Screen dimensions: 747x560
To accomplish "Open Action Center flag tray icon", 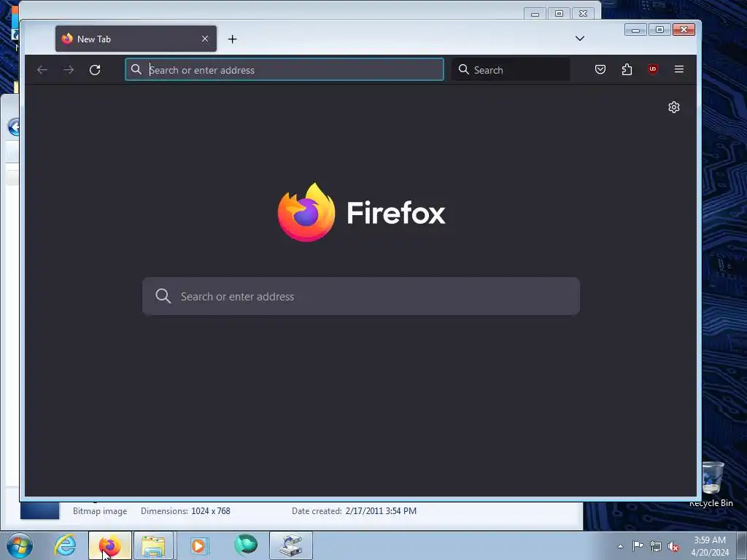I will click(638, 546).
